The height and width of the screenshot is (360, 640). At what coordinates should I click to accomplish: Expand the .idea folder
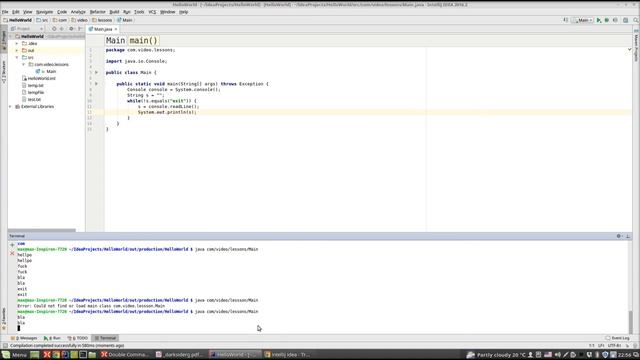point(17,43)
